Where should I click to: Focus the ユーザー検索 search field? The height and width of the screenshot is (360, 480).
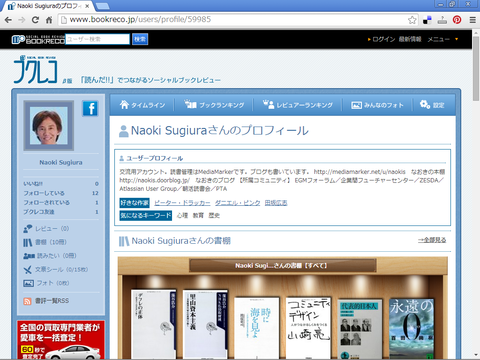tap(97, 39)
